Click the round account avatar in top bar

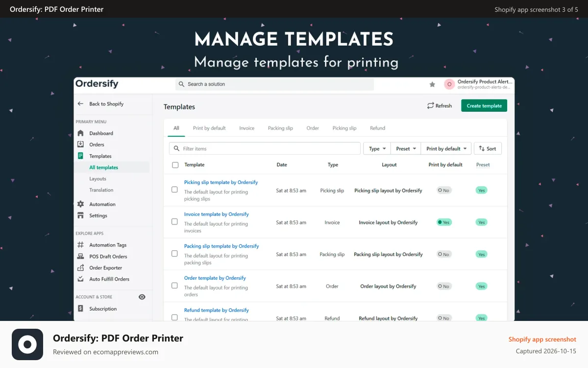point(449,84)
